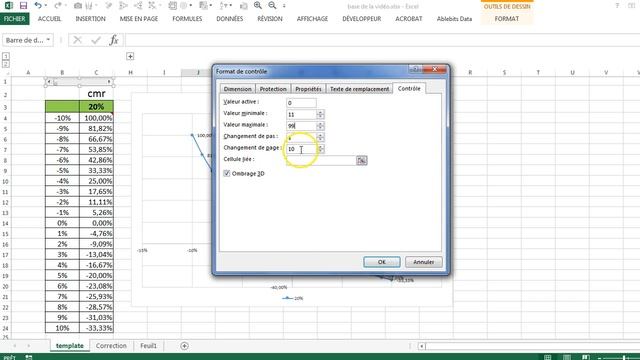Expand the outline group with the plus button
Image resolution: width=640 pixels, height=360 pixels.
(x=130, y=56)
